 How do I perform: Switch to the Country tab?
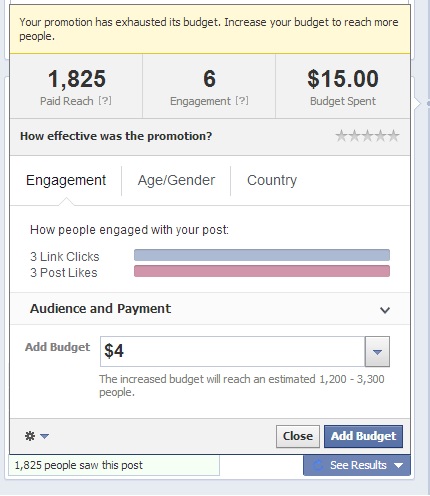(x=272, y=180)
